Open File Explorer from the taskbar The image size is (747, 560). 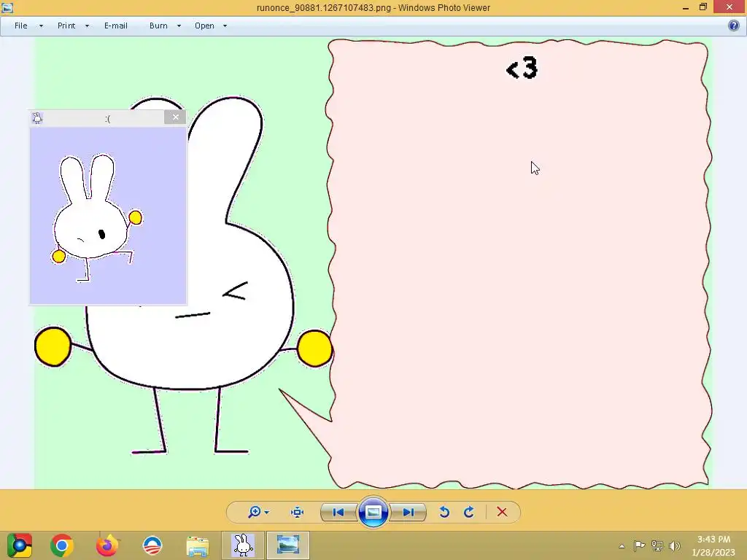[x=198, y=546]
